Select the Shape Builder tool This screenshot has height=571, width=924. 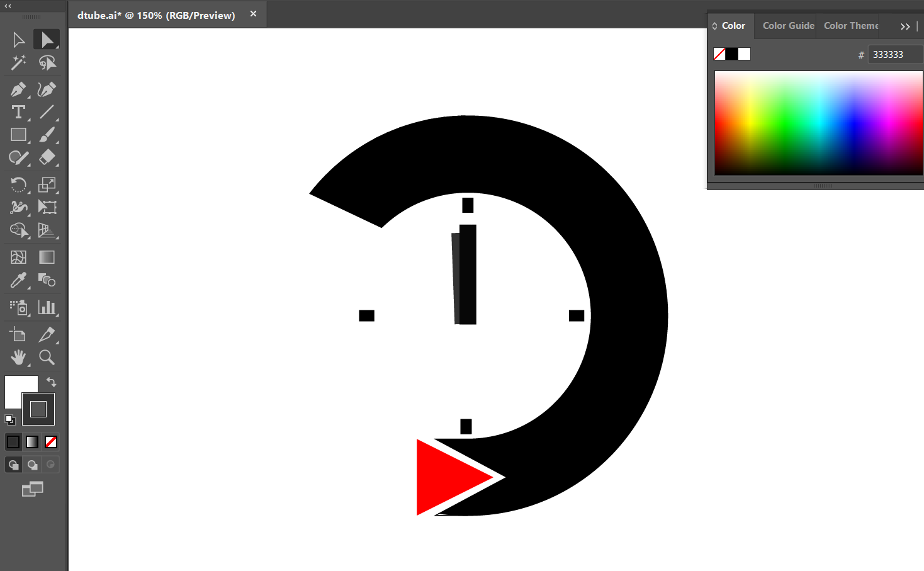18,230
